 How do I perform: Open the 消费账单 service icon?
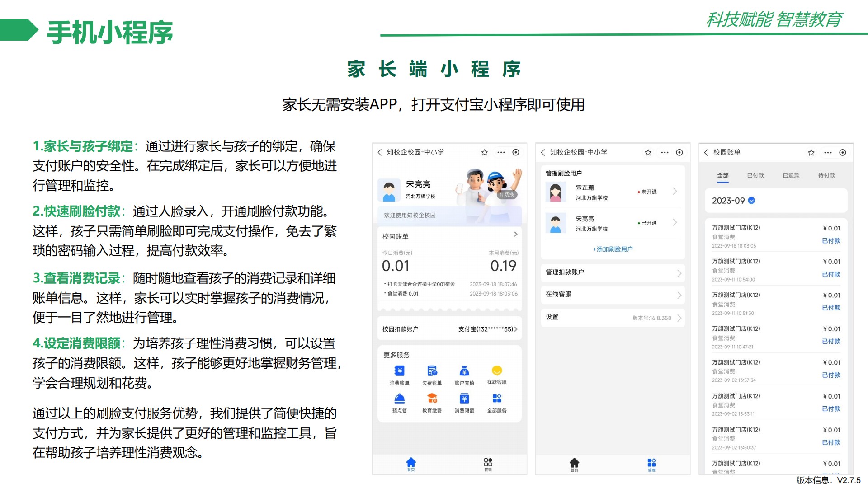399,371
